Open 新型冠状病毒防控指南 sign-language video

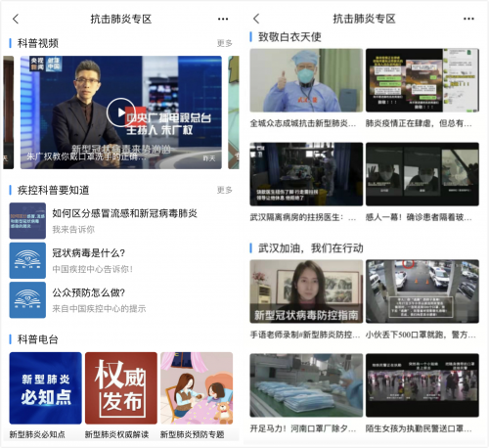(306, 291)
